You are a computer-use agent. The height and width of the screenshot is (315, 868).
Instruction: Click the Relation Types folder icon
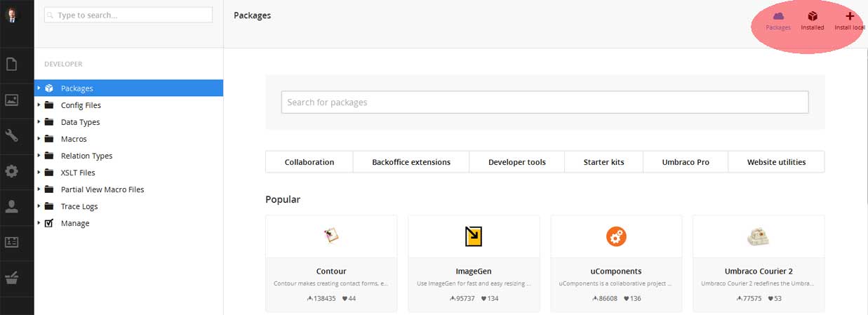[49, 156]
